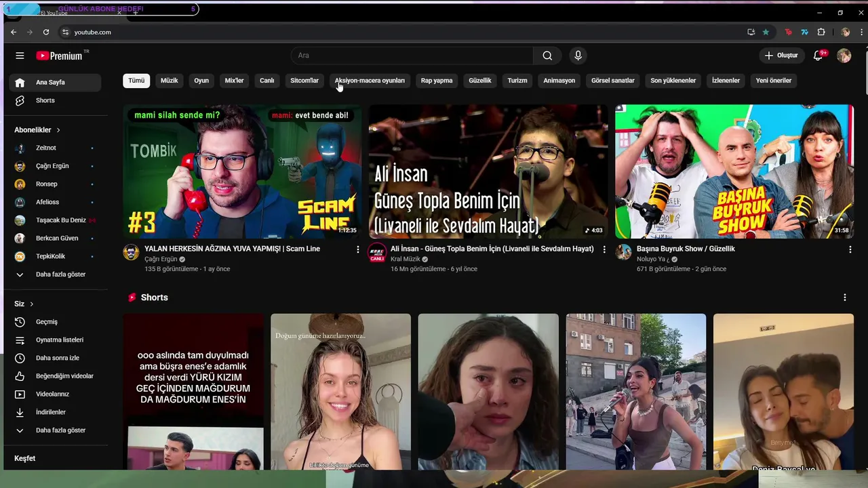868x488 pixels.
Task: Select the Son yüklenenler chip
Action: point(673,81)
